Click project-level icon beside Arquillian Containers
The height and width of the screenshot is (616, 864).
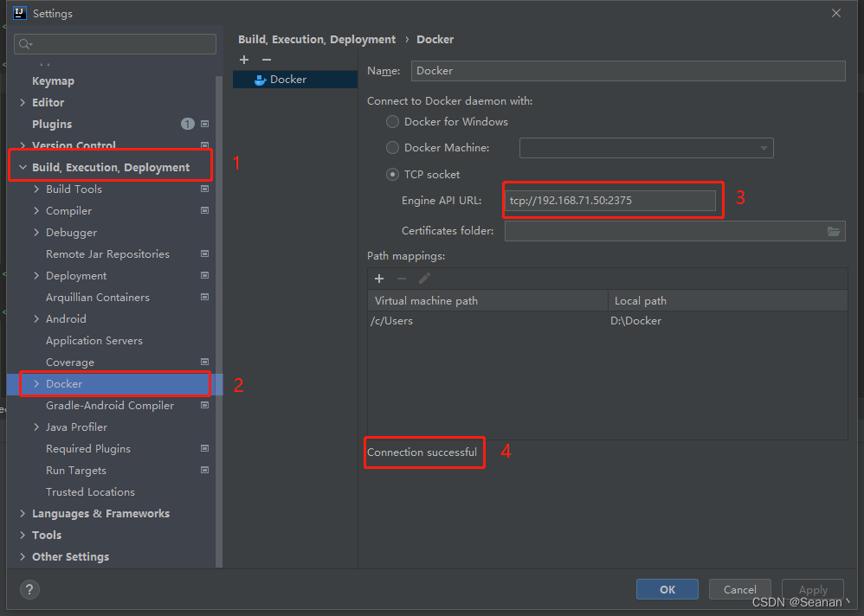coord(205,297)
